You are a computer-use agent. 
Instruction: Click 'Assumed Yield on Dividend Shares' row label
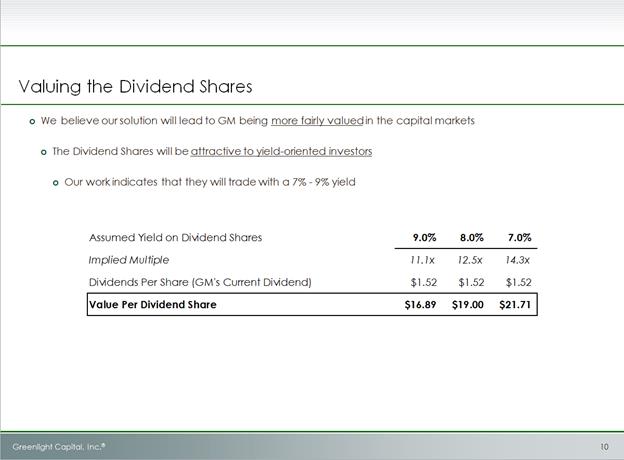click(x=176, y=238)
